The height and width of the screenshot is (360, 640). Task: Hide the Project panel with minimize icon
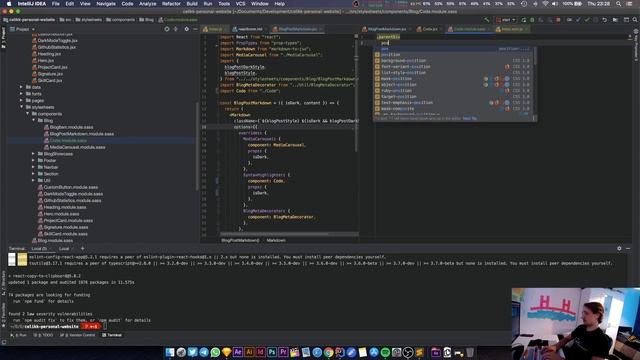(196, 29)
